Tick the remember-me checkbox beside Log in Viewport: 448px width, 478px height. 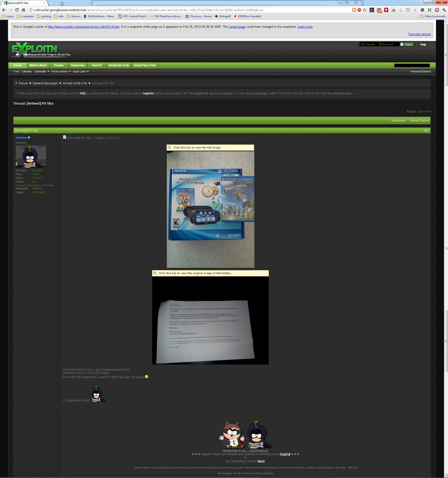click(x=402, y=44)
